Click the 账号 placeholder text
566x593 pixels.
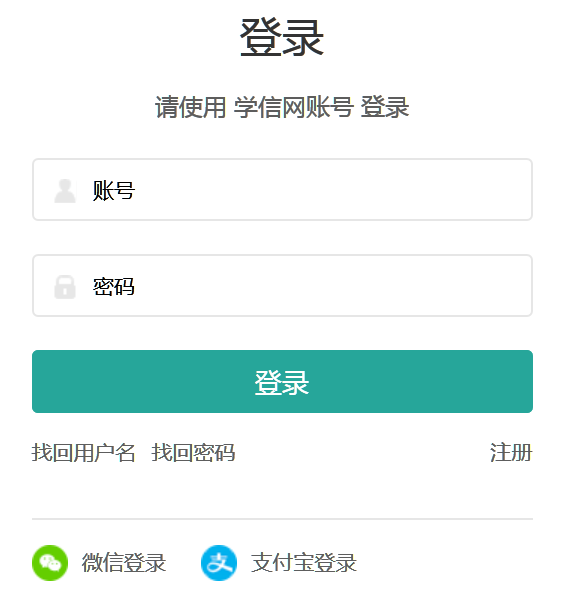(114, 191)
